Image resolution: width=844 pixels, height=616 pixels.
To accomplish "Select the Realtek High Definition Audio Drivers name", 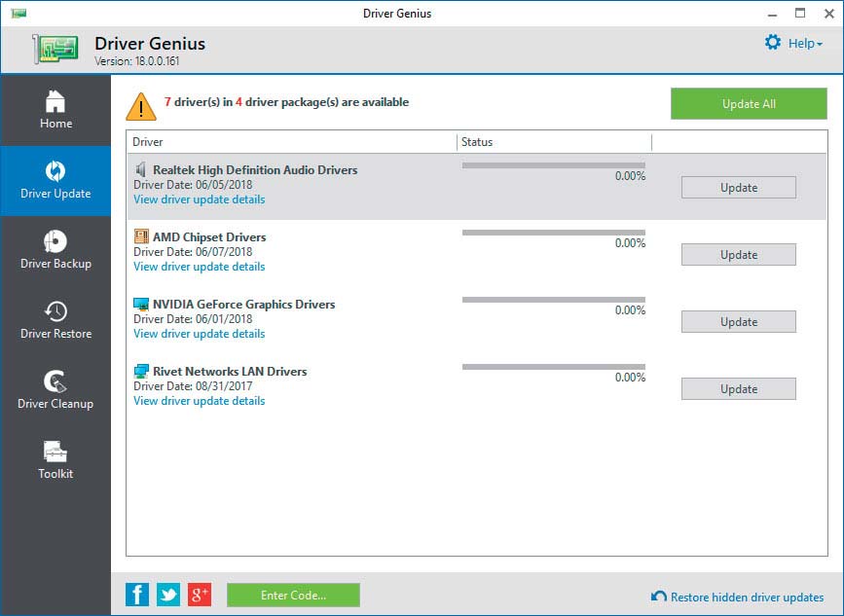I will [x=255, y=170].
